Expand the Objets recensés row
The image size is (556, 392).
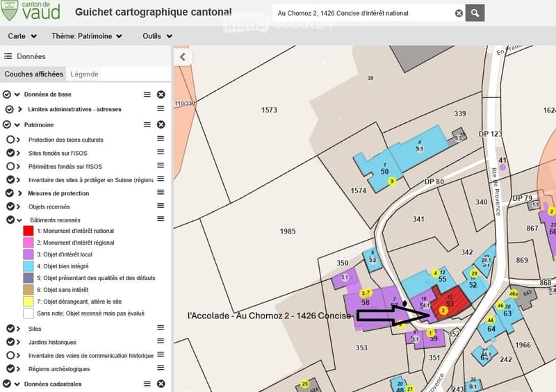tap(19, 206)
